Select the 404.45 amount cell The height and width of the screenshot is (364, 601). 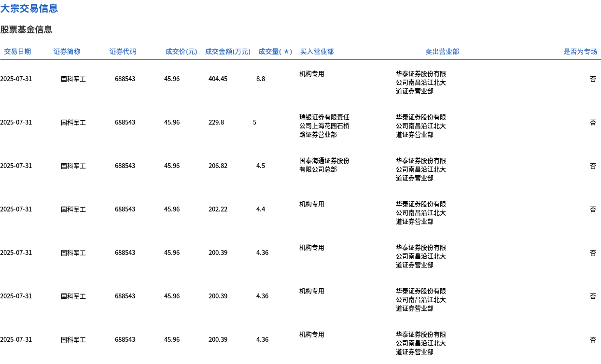[218, 79]
